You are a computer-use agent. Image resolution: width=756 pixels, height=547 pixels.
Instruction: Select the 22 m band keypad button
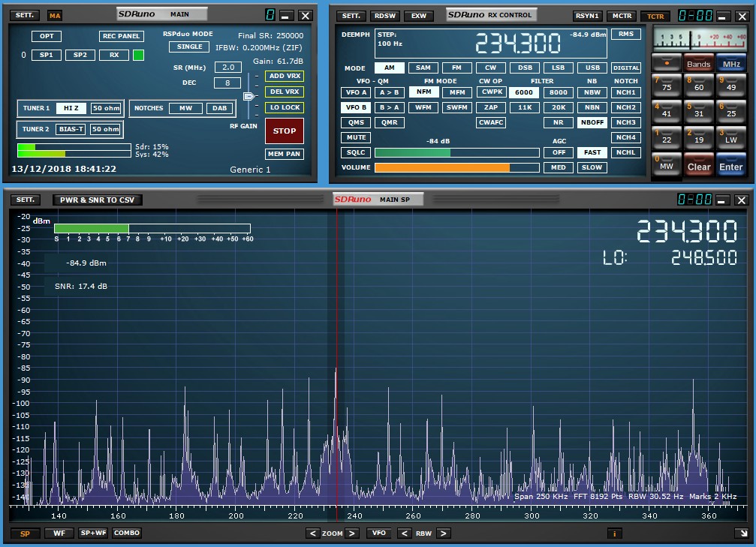667,138
